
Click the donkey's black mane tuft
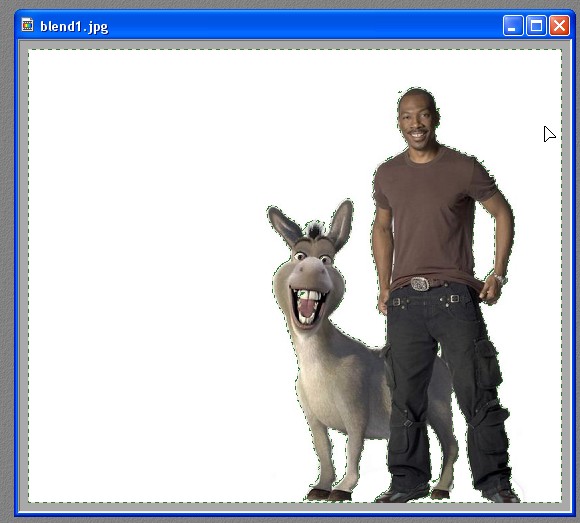point(315,229)
